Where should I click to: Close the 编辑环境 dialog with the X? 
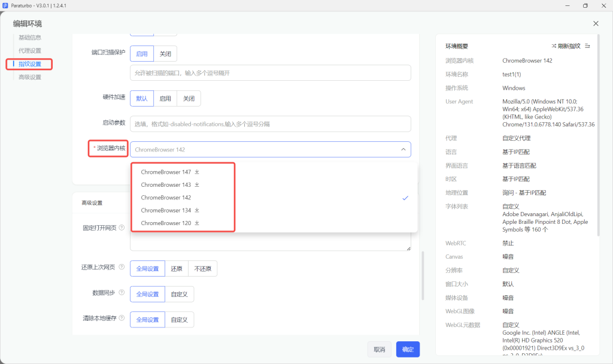[x=596, y=23]
